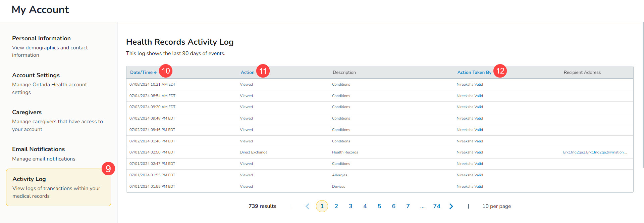Open the Direct Exchange recipient address link
Image resolution: width=644 pixels, height=223 pixels.
coord(595,152)
